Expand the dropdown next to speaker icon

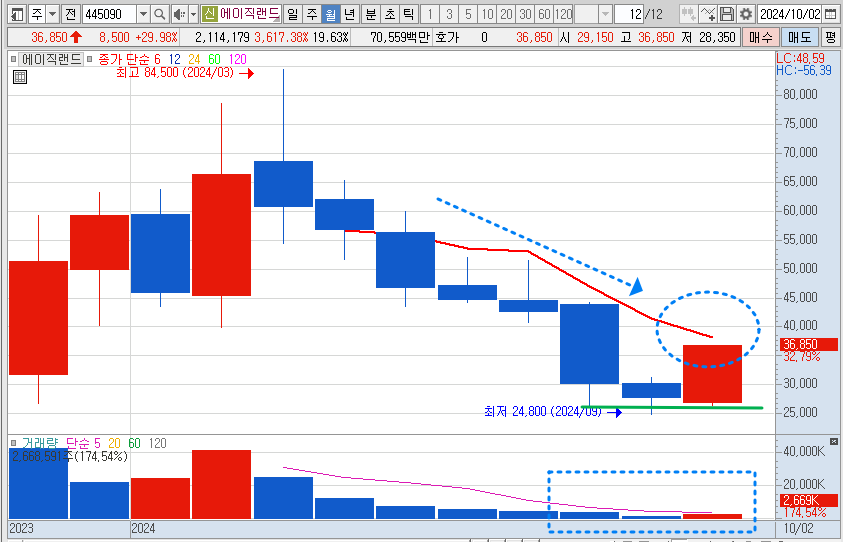coord(194,14)
